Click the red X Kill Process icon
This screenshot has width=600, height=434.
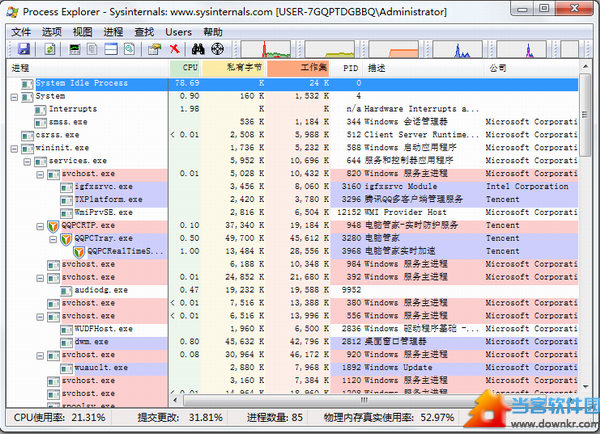174,49
